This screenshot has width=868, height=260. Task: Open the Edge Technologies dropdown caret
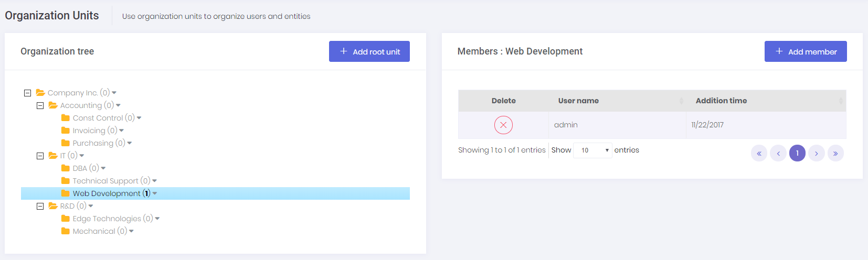click(157, 219)
